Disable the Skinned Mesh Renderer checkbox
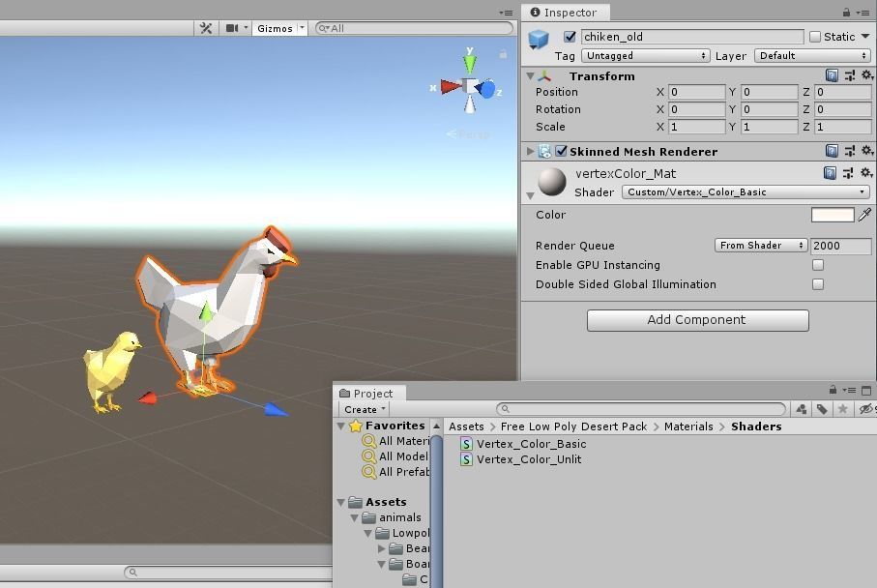 coord(561,151)
